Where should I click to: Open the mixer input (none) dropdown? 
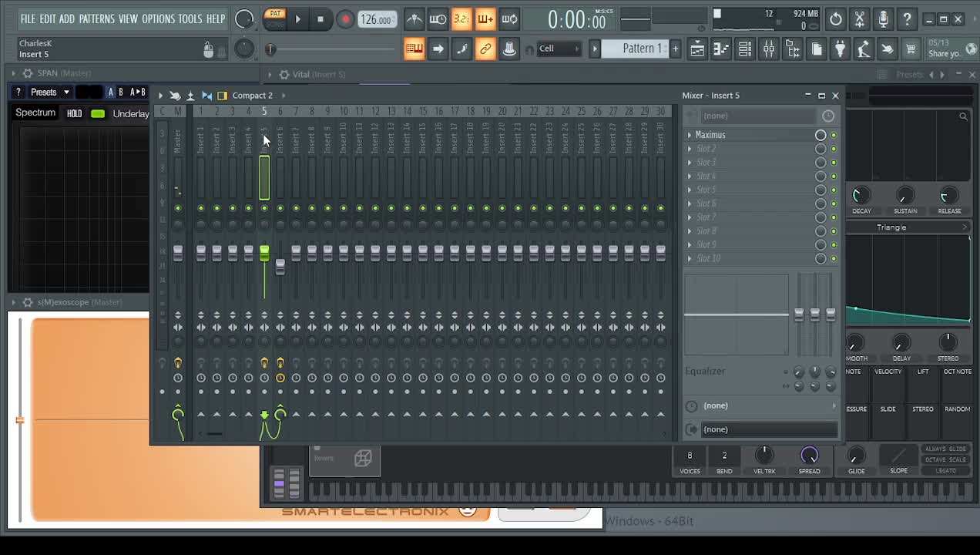758,116
